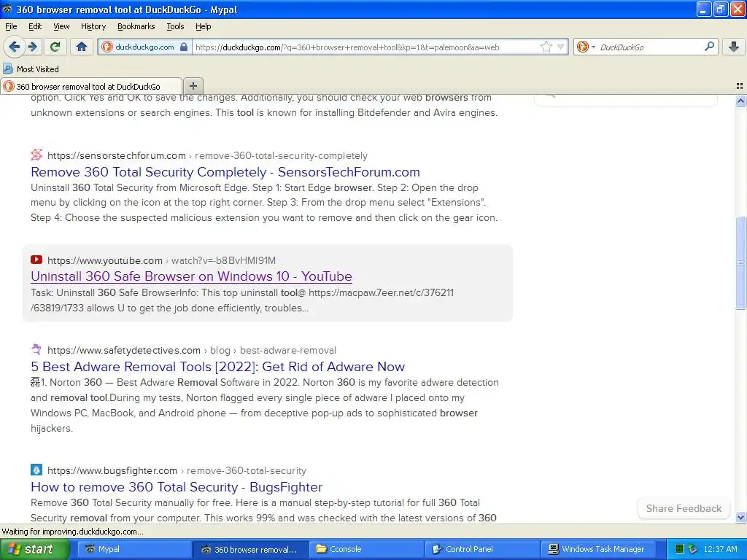Screen dimensions: 747x560
Task: Switch to Cconsole folder taskbar button
Action: 366,549
